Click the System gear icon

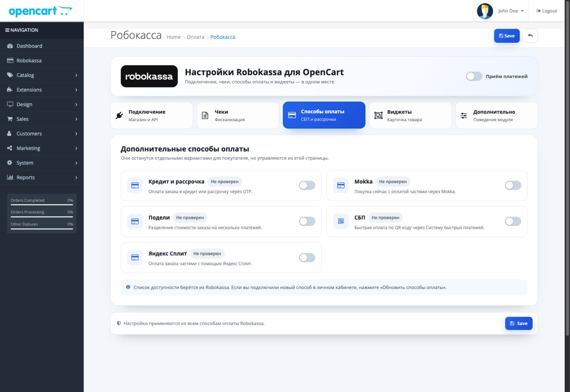click(x=10, y=163)
